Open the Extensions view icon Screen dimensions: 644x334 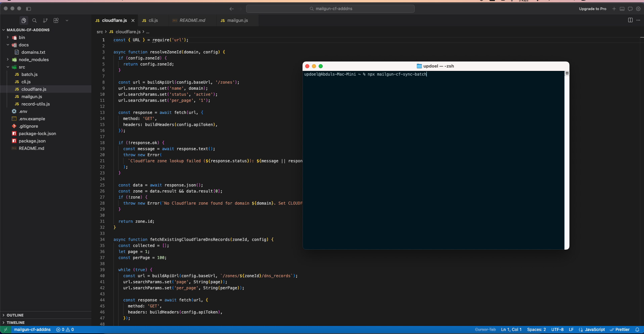pyautogui.click(x=56, y=20)
